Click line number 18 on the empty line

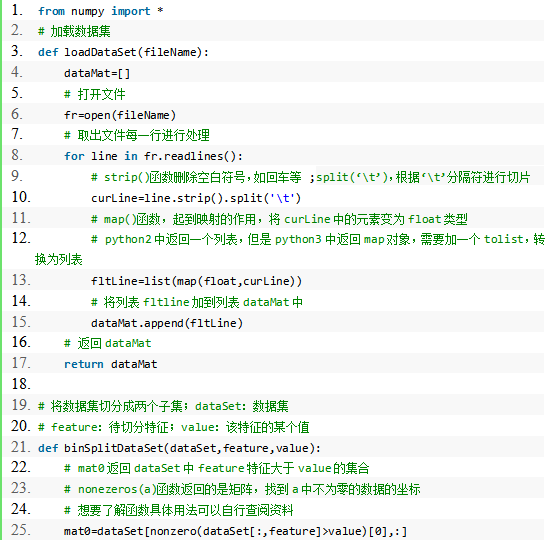click(21, 384)
